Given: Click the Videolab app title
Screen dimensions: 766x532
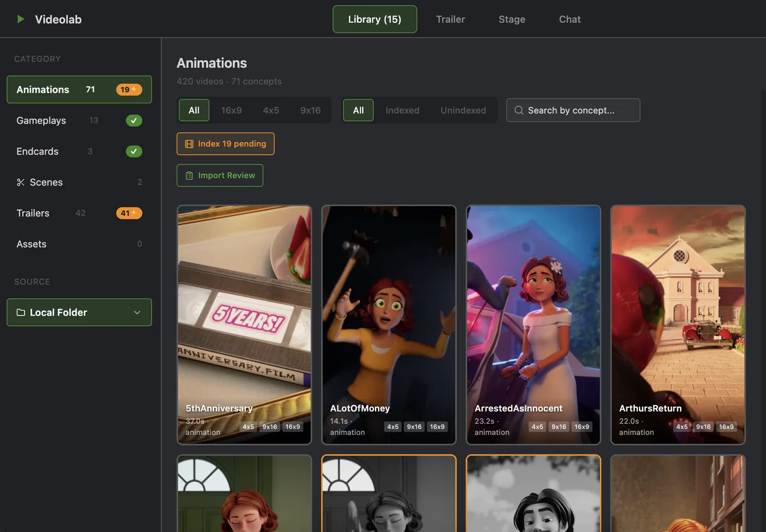Looking at the screenshot, I should point(58,19).
